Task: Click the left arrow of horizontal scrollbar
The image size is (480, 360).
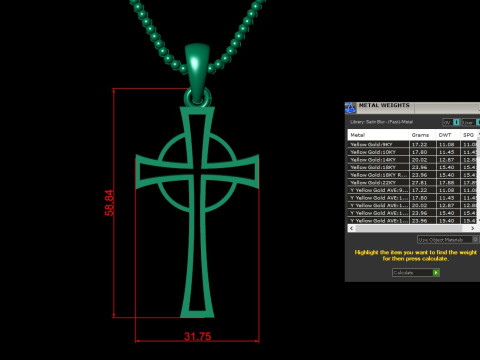Action: (351, 228)
